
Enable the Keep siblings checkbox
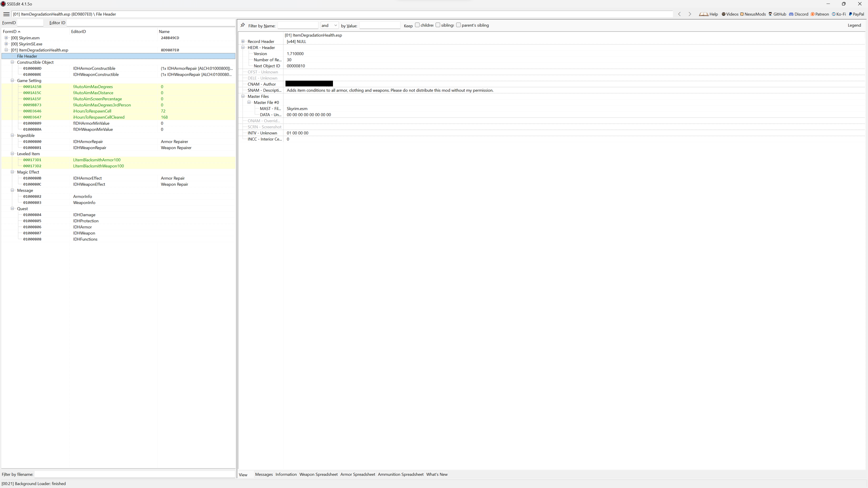click(438, 25)
